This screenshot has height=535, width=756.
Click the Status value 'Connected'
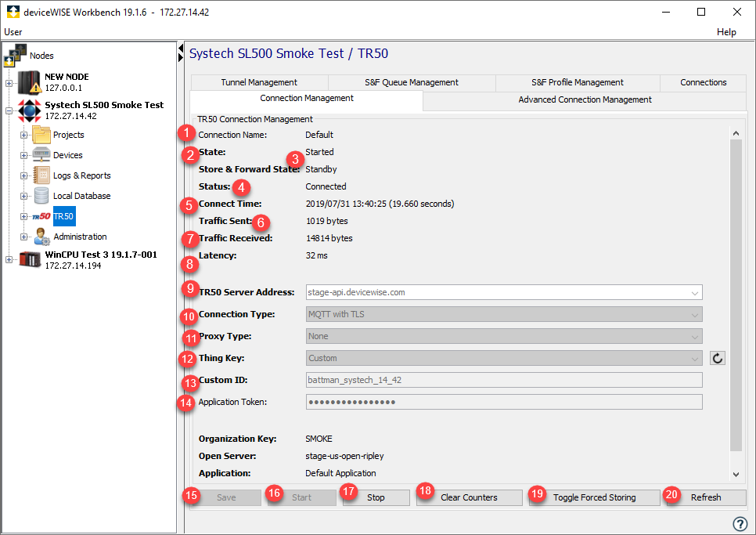(x=326, y=186)
